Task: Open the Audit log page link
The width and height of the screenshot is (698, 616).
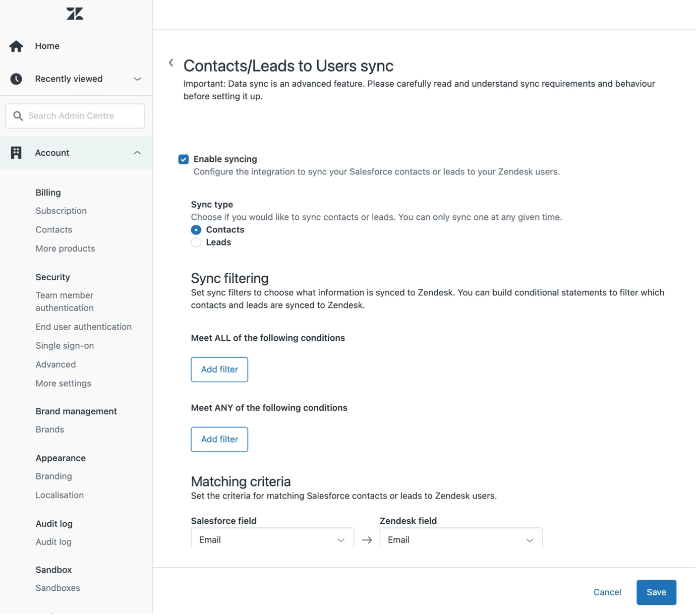Action: click(x=54, y=544)
